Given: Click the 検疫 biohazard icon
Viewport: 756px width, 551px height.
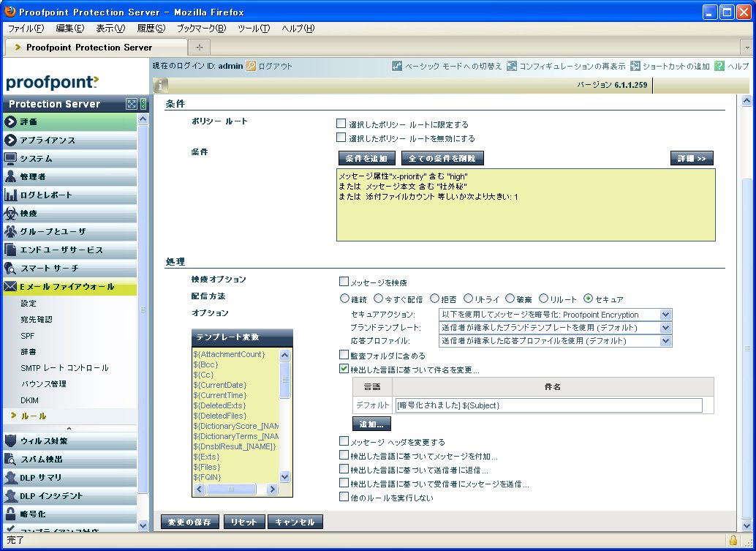Looking at the screenshot, I should pos(10,213).
